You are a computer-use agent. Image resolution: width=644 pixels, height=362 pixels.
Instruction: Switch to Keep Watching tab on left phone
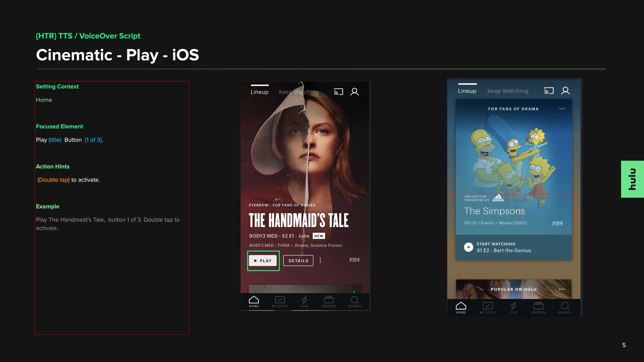[299, 92]
